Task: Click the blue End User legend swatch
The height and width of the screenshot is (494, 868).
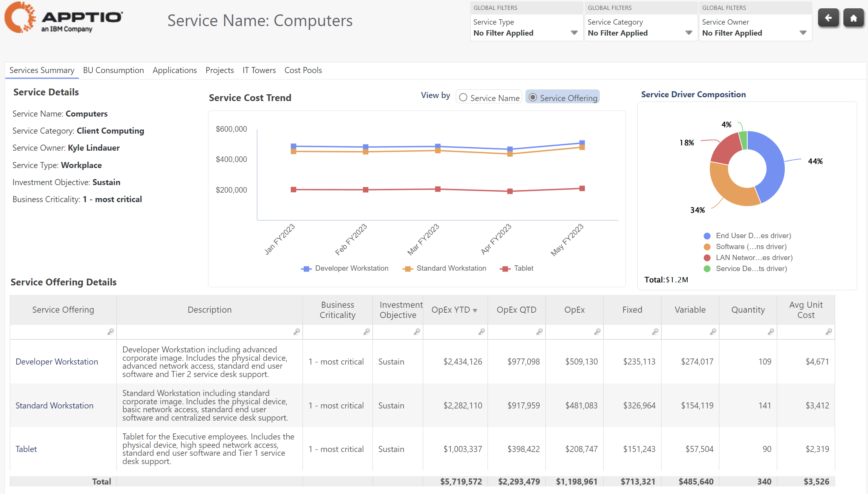Action: tap(707, 236)
